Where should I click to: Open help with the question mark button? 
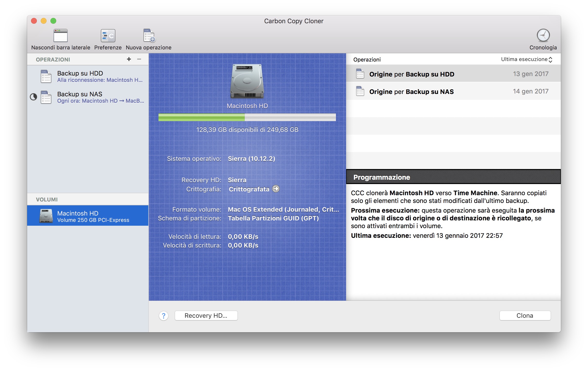[164, 316]
